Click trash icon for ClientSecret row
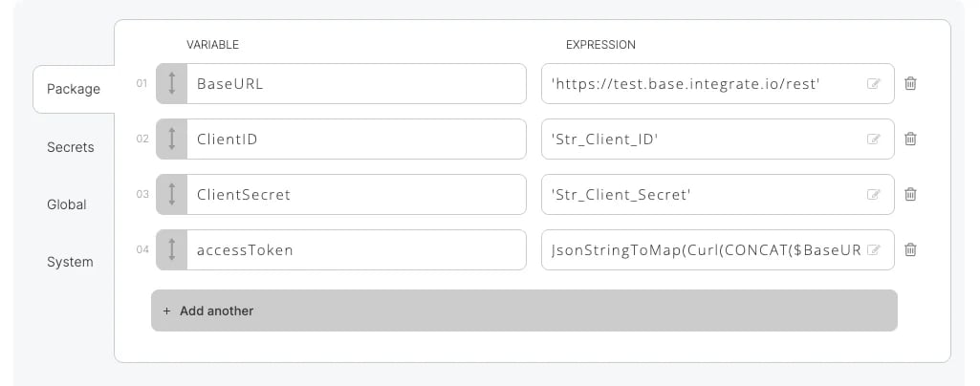Viewport: 980px width, 386px height. 910,194
